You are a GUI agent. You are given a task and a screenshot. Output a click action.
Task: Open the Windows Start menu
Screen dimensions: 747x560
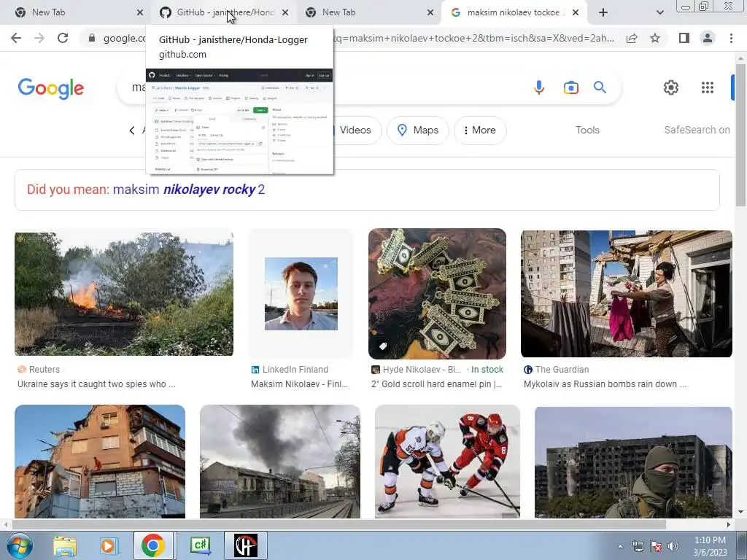19,545
